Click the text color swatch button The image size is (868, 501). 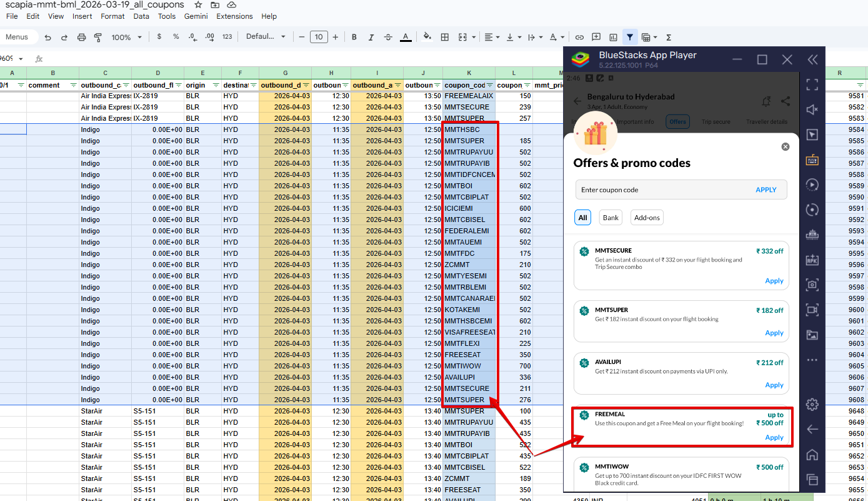[406, 37]
